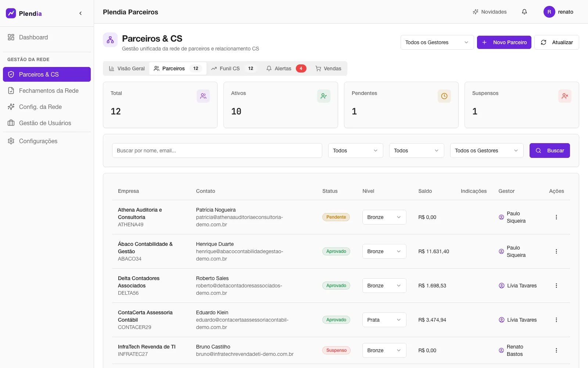The image size is (588, 368).
Task: Open actions menu for ContaCerta Assessoria row
Action: click(x=556, y=320)
